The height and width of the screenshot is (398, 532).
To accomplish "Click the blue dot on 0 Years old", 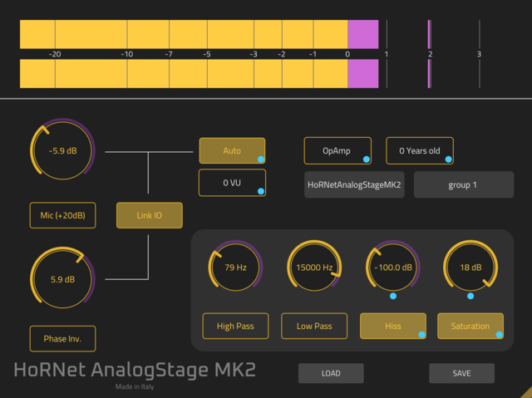I will tap(449, 160).
